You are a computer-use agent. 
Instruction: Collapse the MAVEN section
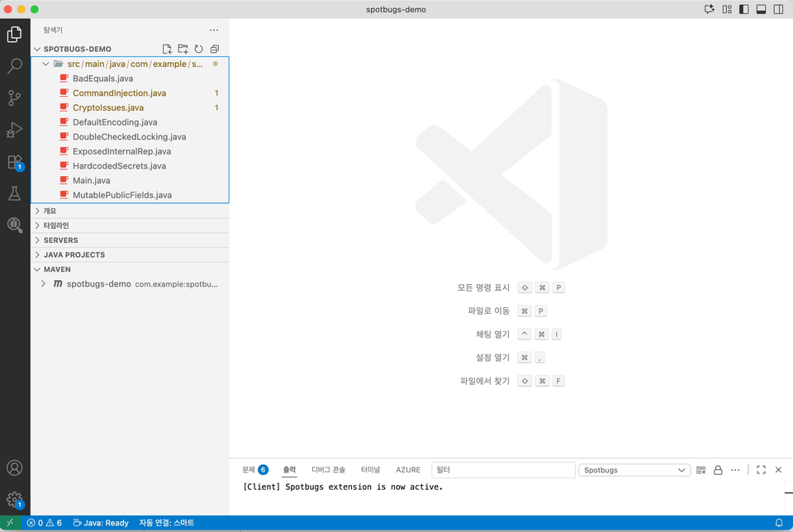[x=130, y=269]
